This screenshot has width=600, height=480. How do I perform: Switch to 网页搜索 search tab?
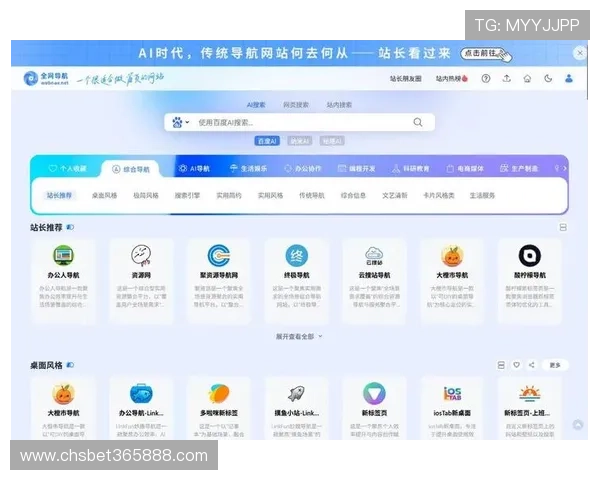(296, 105)
